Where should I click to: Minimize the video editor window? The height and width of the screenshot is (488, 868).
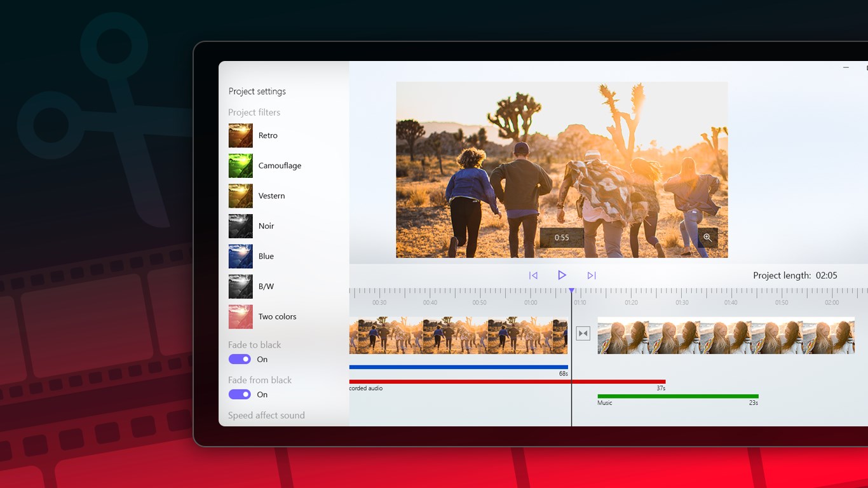point(846,67)
